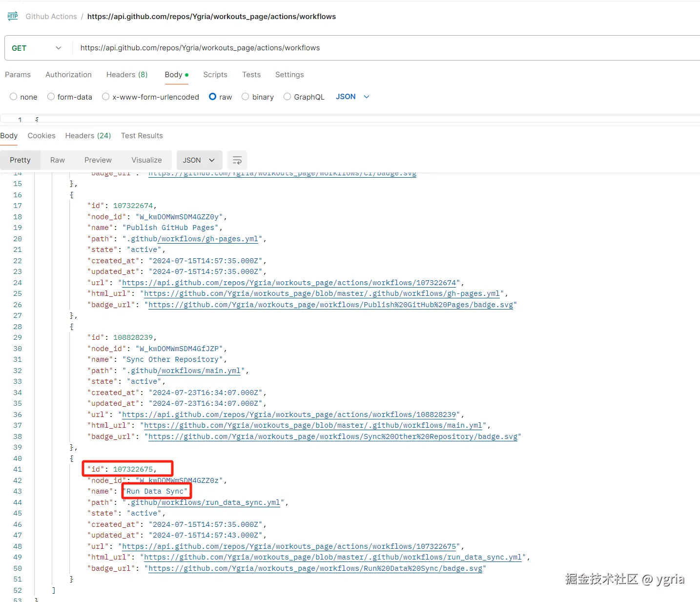The height and width of the screenshot is (602, 700).
Task: Open the request body JSON format dropdown
Action: pos(352,97)
